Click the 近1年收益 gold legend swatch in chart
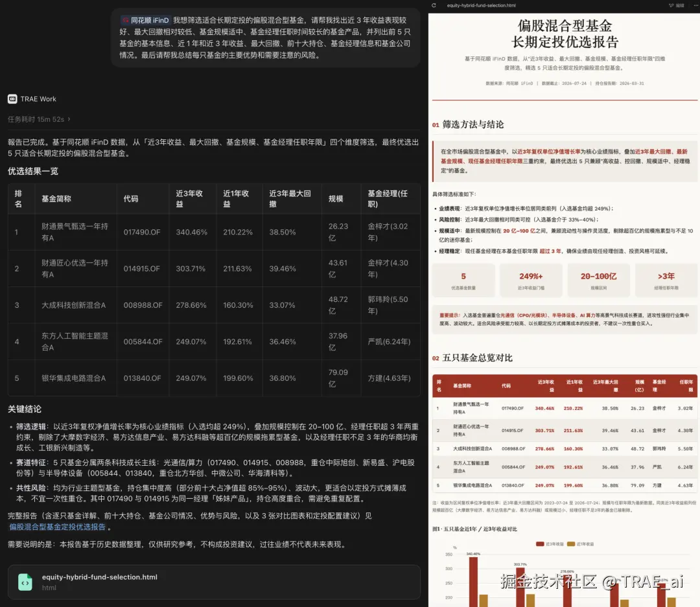The image size is (700, 607). (x=571, y=544)
